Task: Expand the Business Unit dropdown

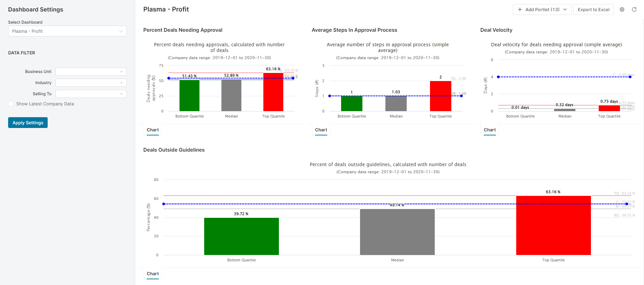Action: tap(91, 72)
